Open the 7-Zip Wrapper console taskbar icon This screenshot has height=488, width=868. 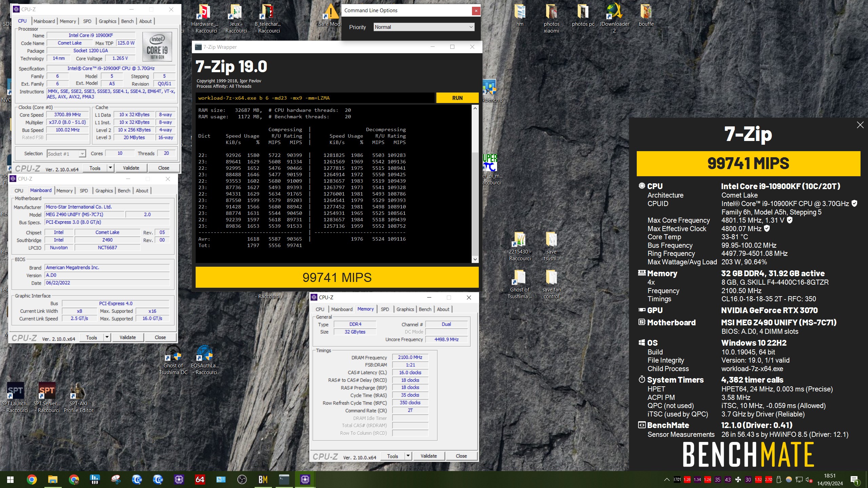click(x=284, y=480)
